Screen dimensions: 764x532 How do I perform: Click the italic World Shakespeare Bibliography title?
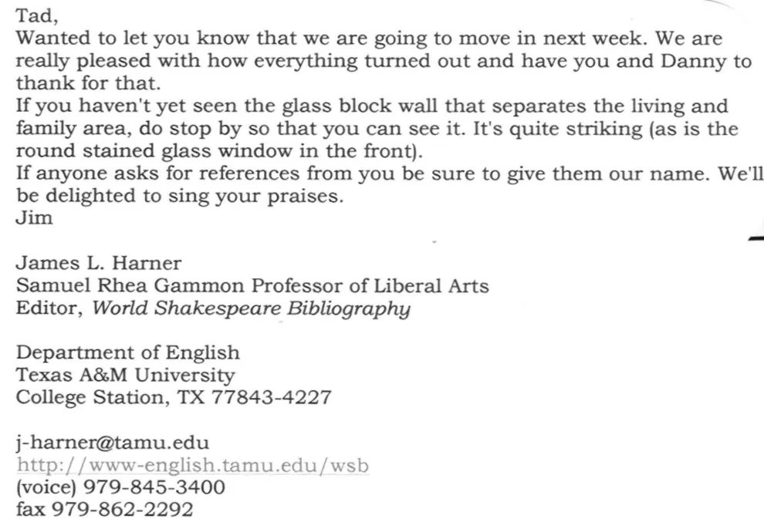[252, 309]
